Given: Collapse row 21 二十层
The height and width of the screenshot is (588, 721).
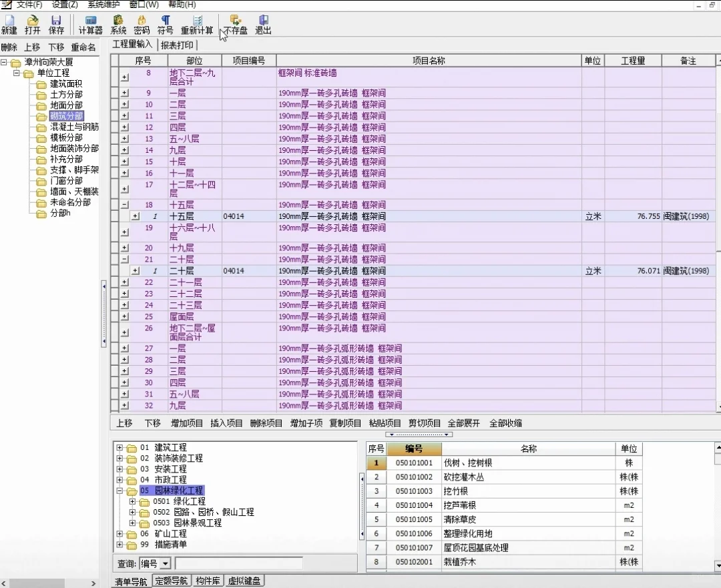Looking at the screenshot, I should click(x=125, y=260).
